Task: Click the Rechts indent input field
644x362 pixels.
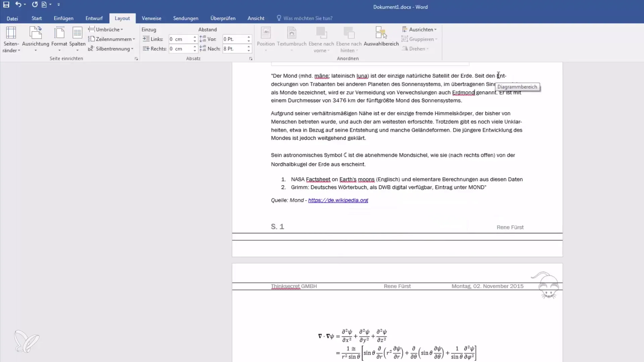Action: tap(180, 49)
